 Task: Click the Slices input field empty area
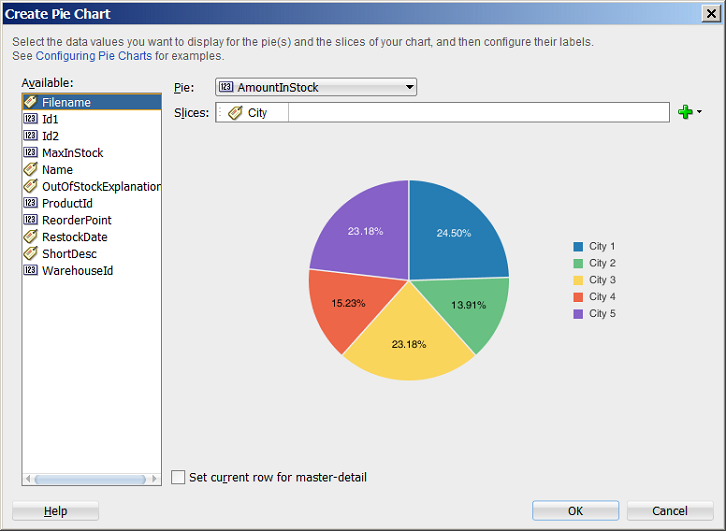[479, 112]
